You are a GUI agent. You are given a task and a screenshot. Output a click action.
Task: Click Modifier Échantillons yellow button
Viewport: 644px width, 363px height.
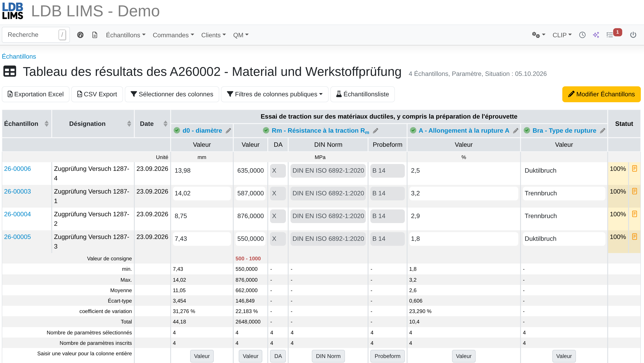click(601, 94)
